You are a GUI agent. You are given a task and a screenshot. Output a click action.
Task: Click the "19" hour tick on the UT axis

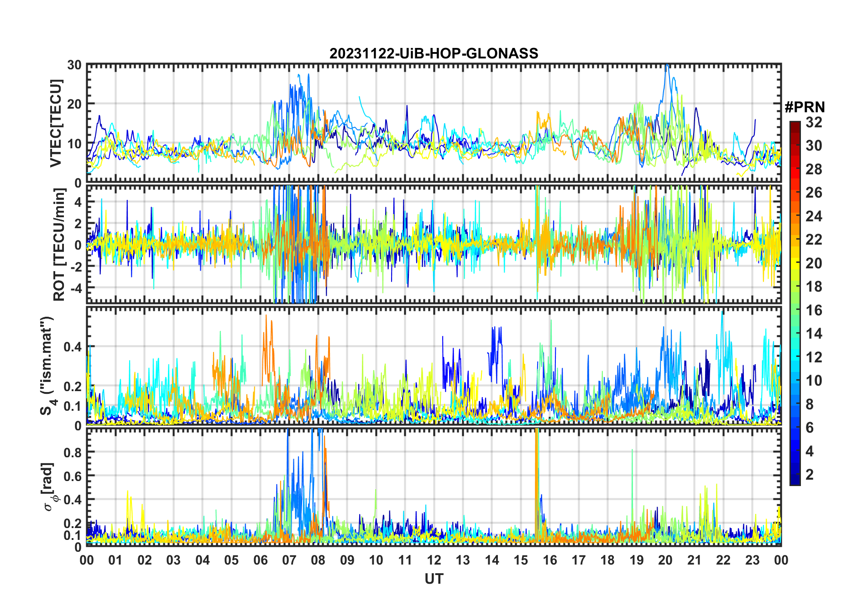[x=637, y=560]
